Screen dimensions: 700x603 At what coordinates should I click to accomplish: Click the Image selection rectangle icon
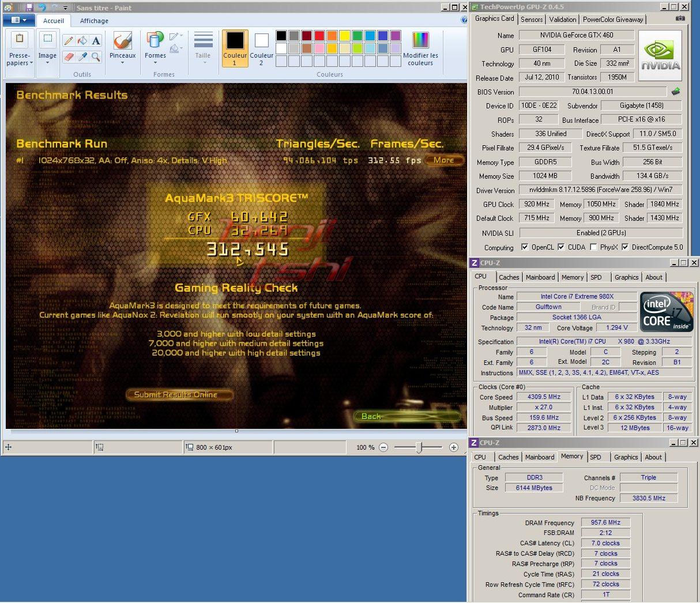pos(47,39)
